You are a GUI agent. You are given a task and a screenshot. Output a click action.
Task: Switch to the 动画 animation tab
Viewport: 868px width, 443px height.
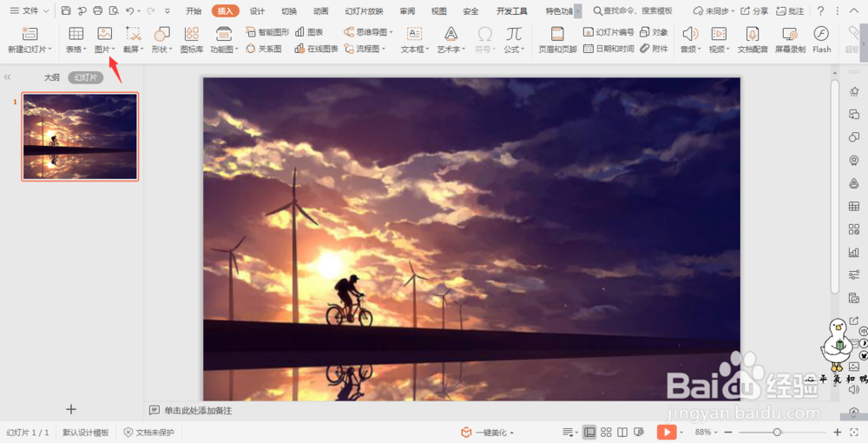[320, 11]
